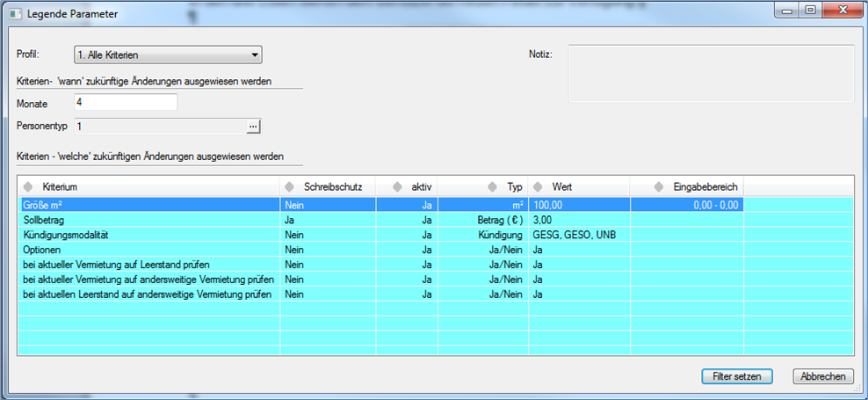Image resolution: width=868 pixels, height=400 pixels.
Task: Click the diamond icon beside Schreibschutz header
Action: tap(290, 187)
